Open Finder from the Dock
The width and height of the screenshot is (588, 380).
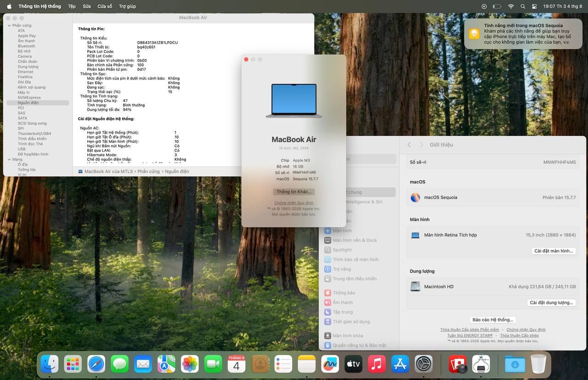pos(50,364)
